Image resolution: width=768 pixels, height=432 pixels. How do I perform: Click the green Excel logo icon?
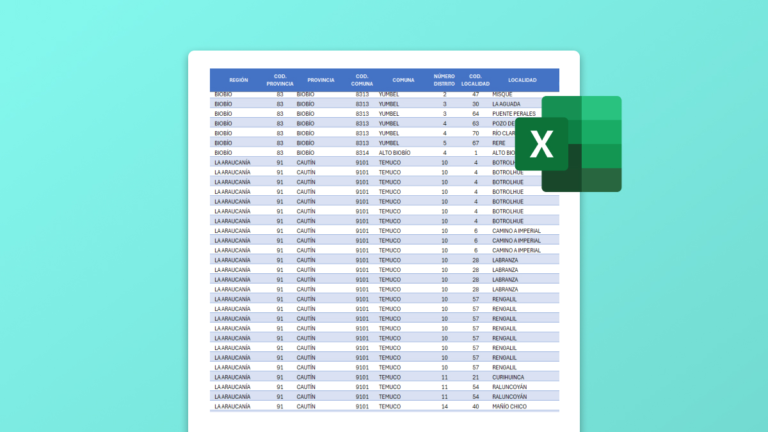coord(581,144)
